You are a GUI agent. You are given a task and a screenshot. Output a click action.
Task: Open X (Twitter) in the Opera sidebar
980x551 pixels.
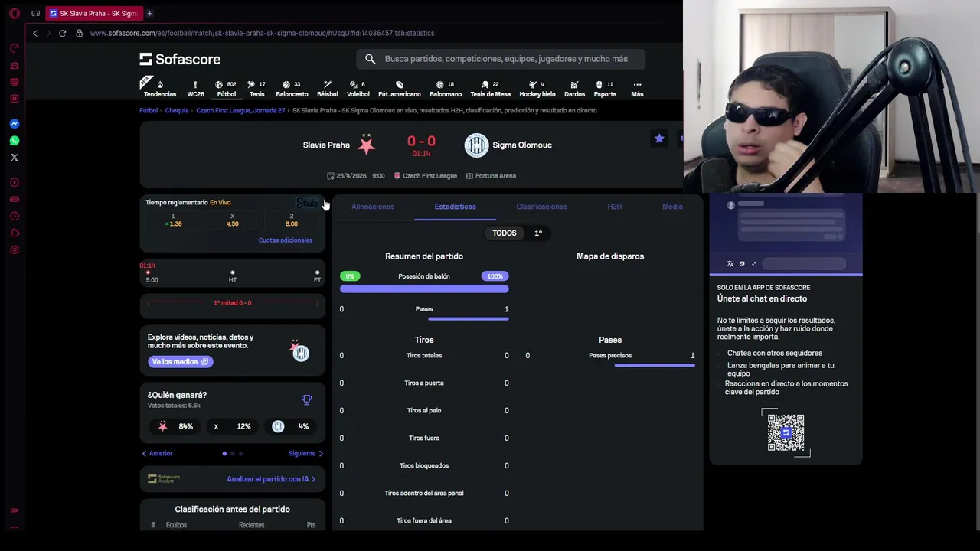[14, 157]
